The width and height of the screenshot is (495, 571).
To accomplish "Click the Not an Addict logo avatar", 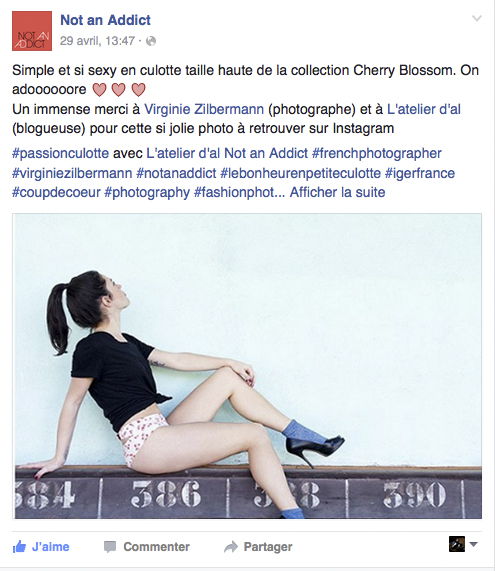I will [32, 31].
